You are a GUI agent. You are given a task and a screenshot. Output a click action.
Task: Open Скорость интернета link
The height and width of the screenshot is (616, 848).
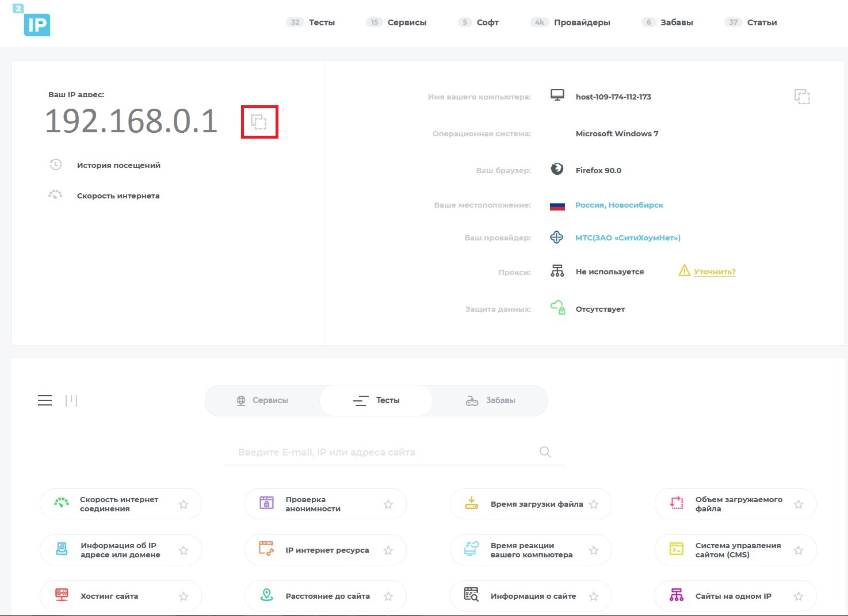click(119, 196)
